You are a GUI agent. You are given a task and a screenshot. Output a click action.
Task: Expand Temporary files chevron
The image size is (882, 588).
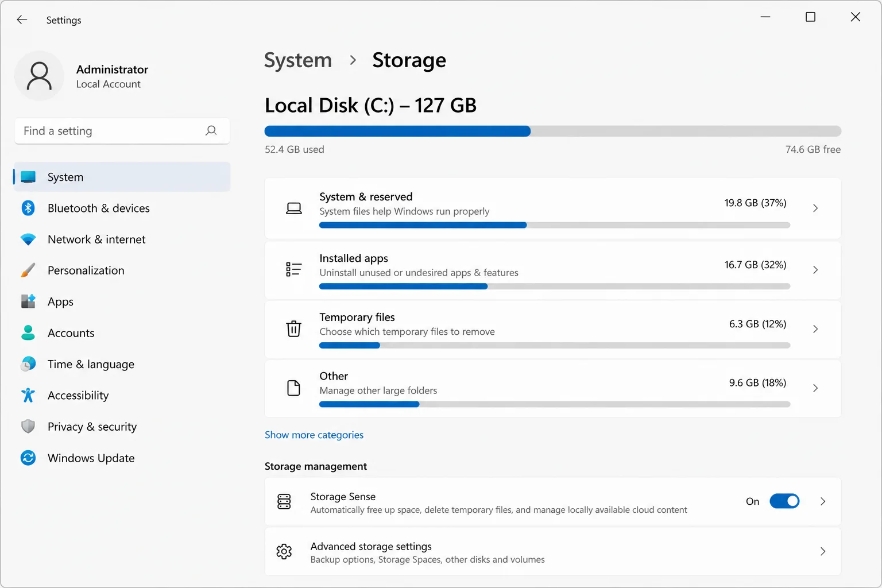click(815, 329)
